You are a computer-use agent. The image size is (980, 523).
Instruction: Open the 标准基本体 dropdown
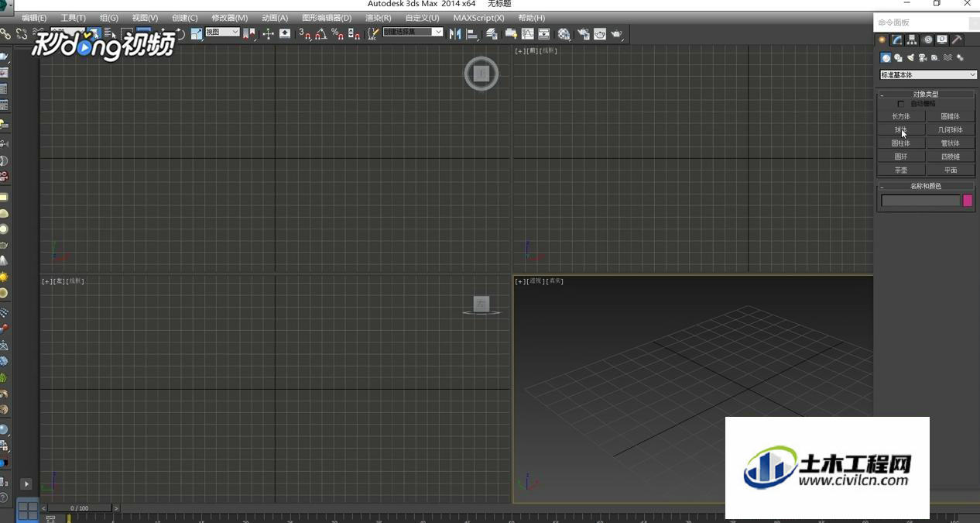[x=929, y=75]
